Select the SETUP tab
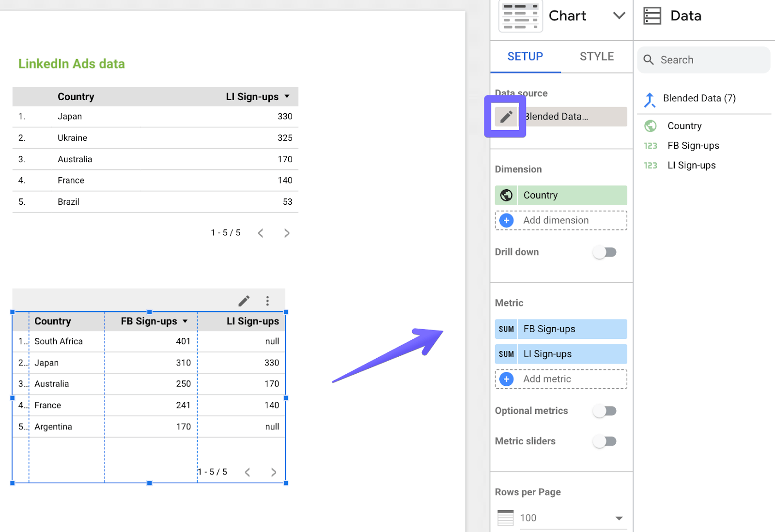 click(525, 56)
